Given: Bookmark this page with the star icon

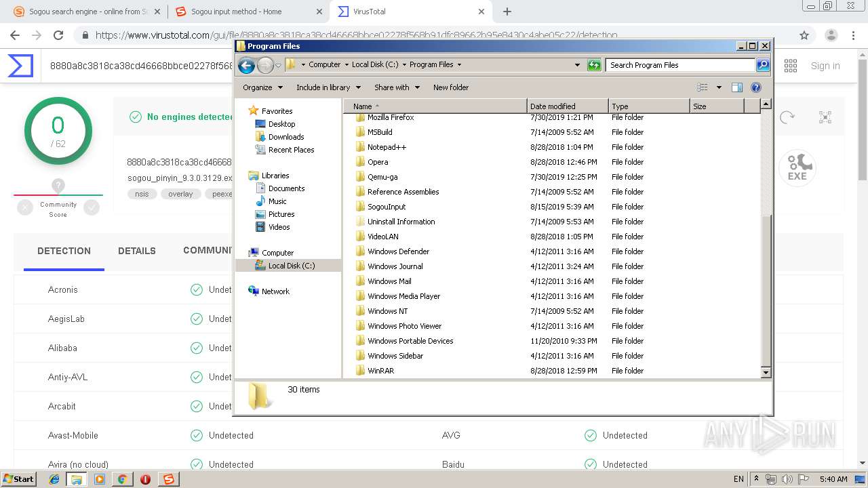Looking at the screenshot, I should 804,35.
